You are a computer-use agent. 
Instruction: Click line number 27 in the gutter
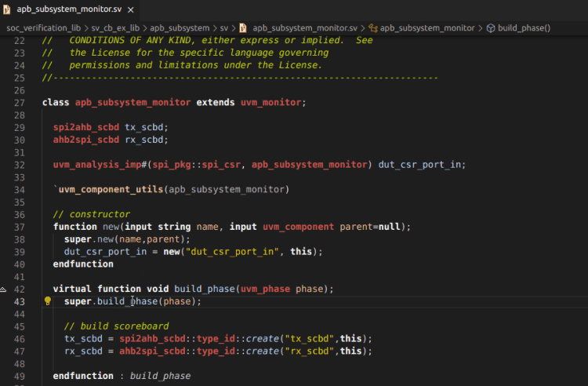tap(20, 103)
